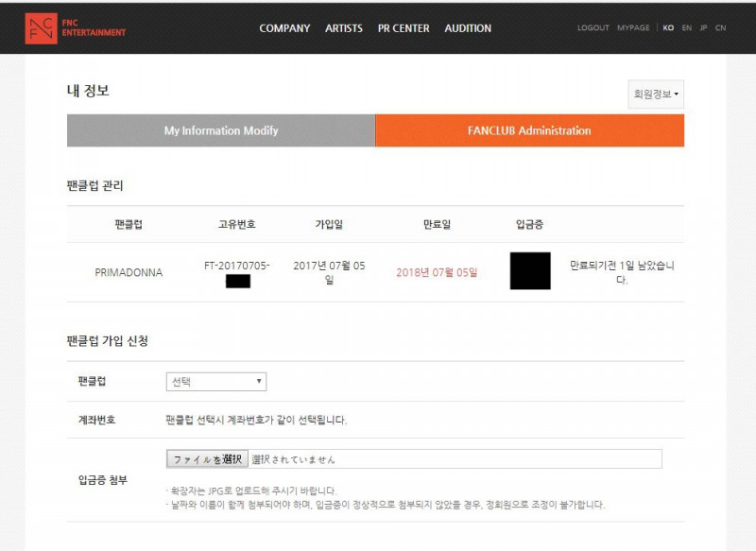This screenshot has height=551, width=756.
Task: Select the FANCLUB Administration tab
Action: pyautogui.click(x=529, y=130)
